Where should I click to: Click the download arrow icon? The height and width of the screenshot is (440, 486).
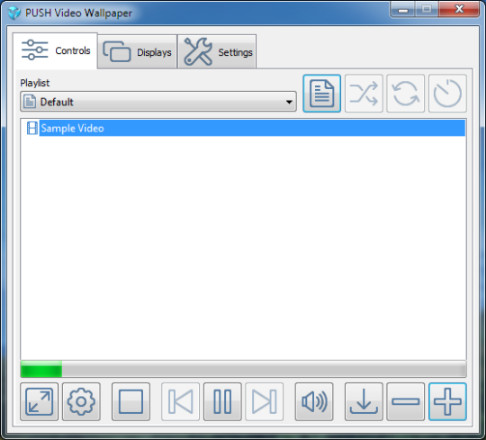364,402
